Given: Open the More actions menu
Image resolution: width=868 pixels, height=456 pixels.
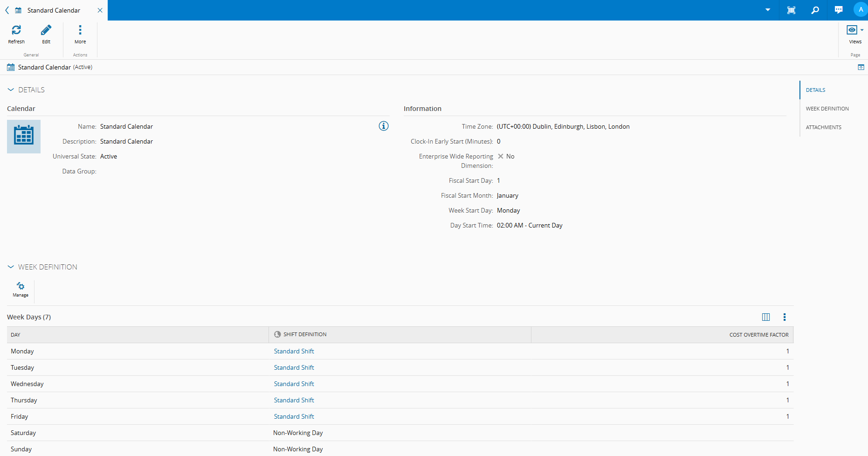Looking at the screenshot, I should click(x=80, y=31).
